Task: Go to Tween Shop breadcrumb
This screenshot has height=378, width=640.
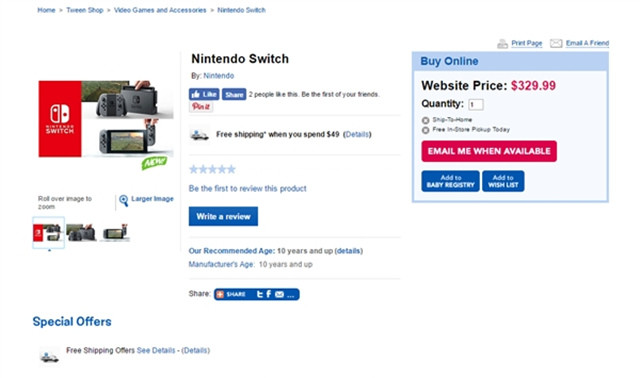Action: [x=85, y=10]
